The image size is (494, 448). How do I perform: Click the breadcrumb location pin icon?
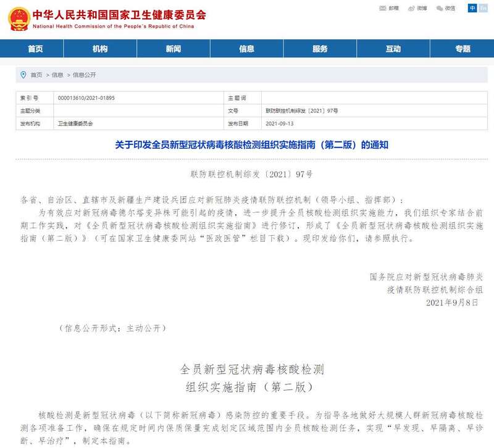point(23,75)
